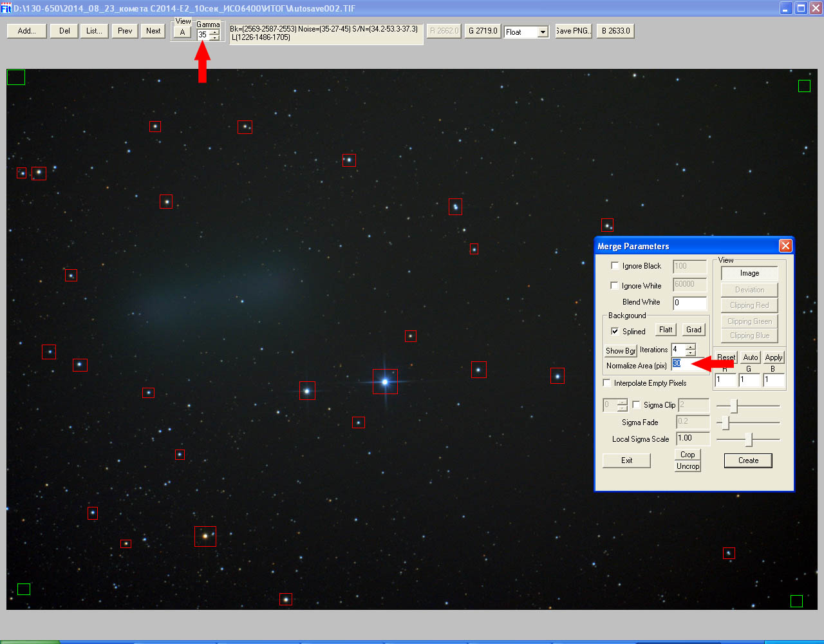The height and width of the screenshot is (644, 824).
Task: Click the Add... button
Action: pyautogui.click(x=26, y=31)
